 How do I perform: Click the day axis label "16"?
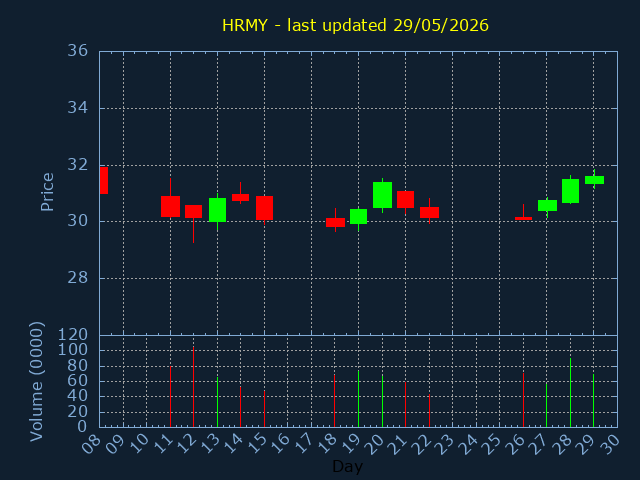click(280, 444)
